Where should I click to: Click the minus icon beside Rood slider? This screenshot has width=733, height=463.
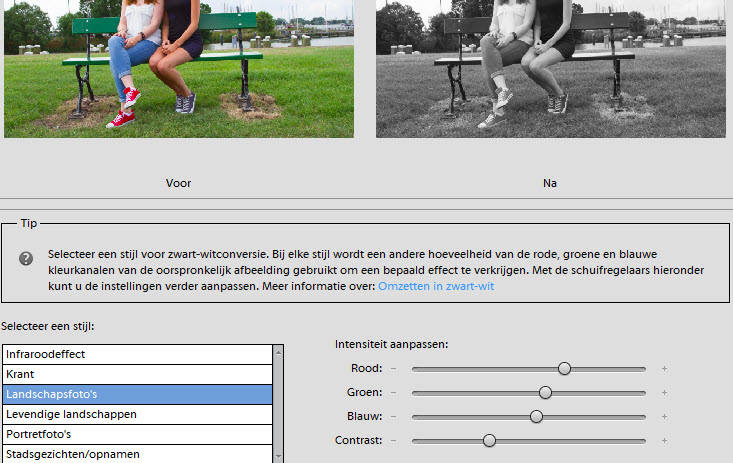(393, 368)
